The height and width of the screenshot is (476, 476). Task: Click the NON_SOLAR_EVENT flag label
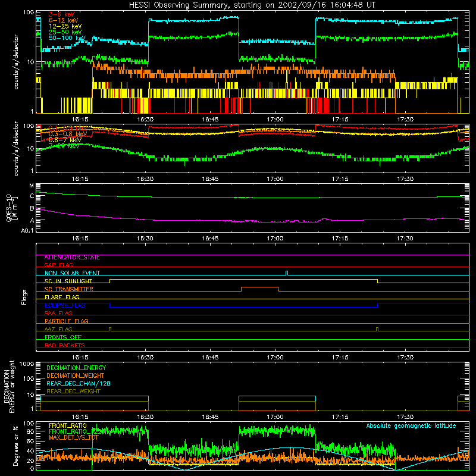pos(72,273)
